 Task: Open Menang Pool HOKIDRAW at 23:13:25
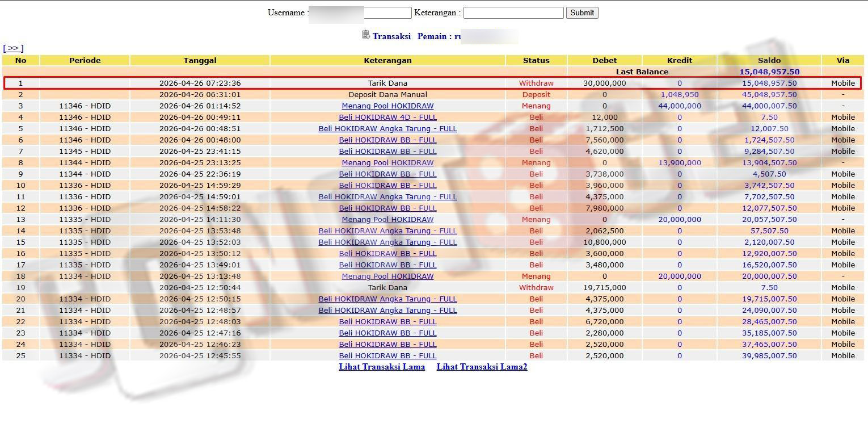(387, 163)
